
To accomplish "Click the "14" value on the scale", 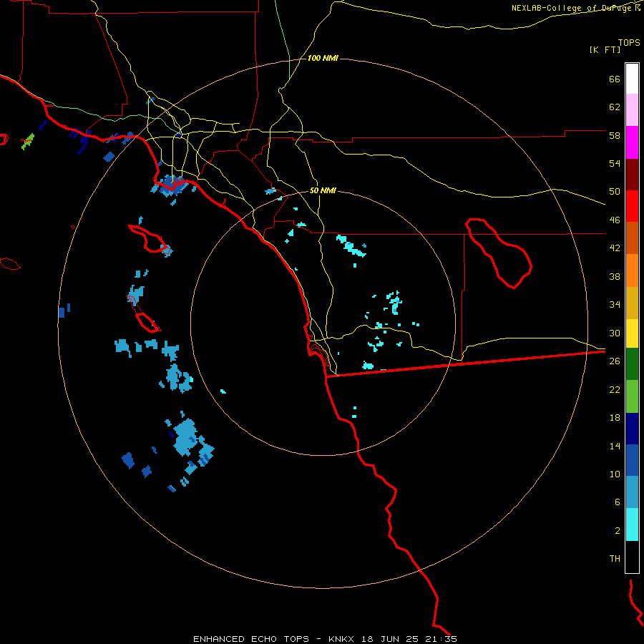I will 615,446.
